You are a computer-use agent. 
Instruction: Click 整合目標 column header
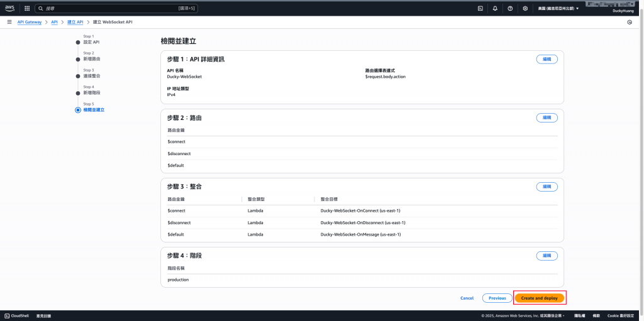[328, 199]
